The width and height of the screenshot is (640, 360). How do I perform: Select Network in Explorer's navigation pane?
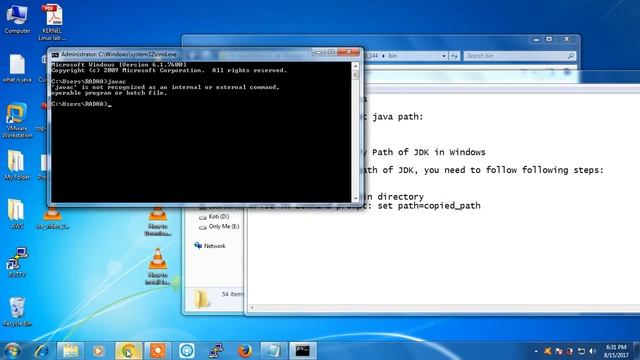210,246
